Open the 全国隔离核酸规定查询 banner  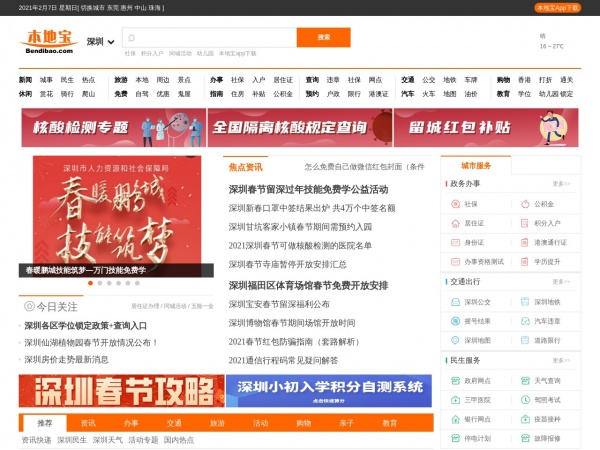(300, 127)
